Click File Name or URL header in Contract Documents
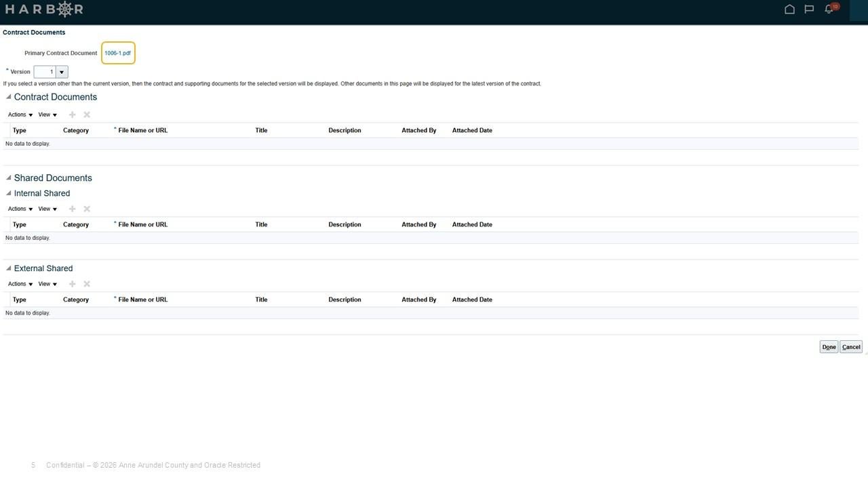The height and width of the screenshot is (488, 868). 142,130
